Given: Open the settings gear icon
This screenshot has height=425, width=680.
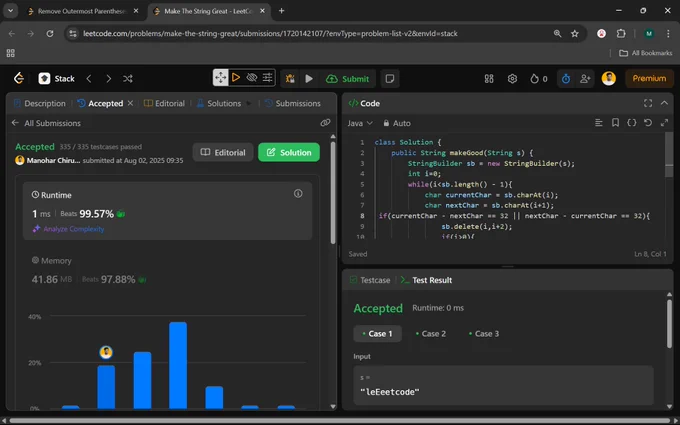Looking at the screenshot, I should [x=512, y=78].
